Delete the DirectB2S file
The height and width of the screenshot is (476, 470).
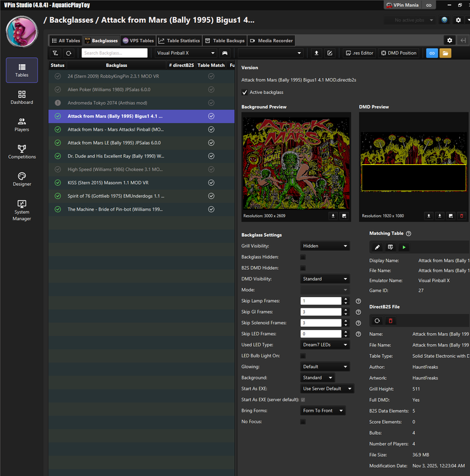click(391, 321)
